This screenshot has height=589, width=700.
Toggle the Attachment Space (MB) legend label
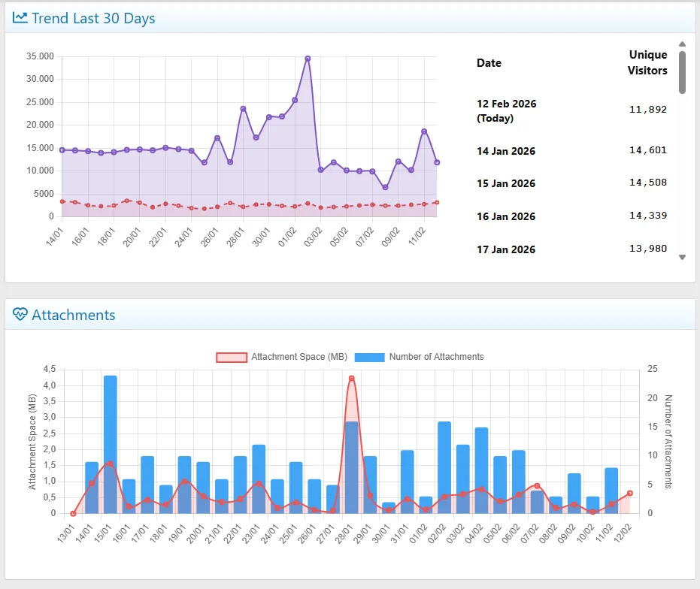pyautogui.click(x=298, y=357)
